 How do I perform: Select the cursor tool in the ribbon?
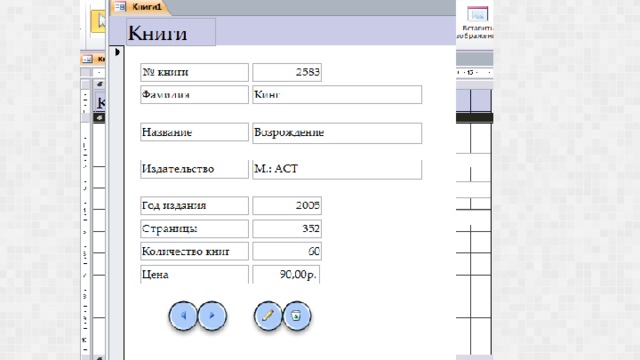[x=98, y=21]
